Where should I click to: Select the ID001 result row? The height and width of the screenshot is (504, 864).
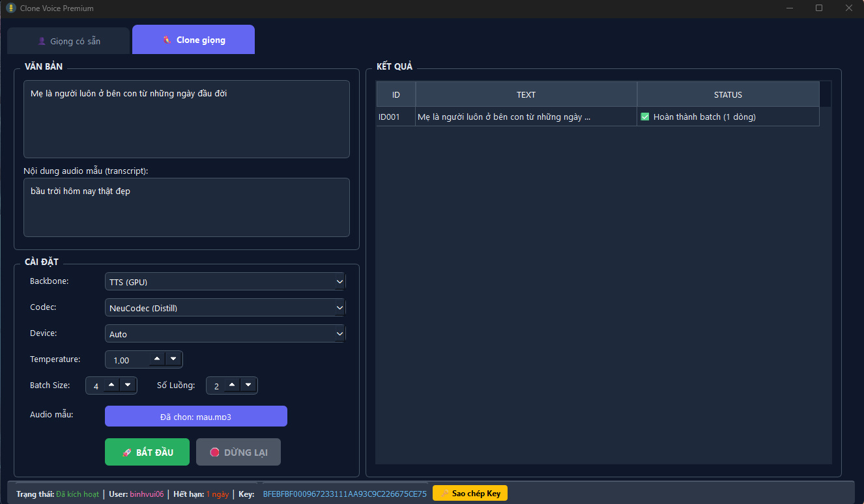[505, 117]
